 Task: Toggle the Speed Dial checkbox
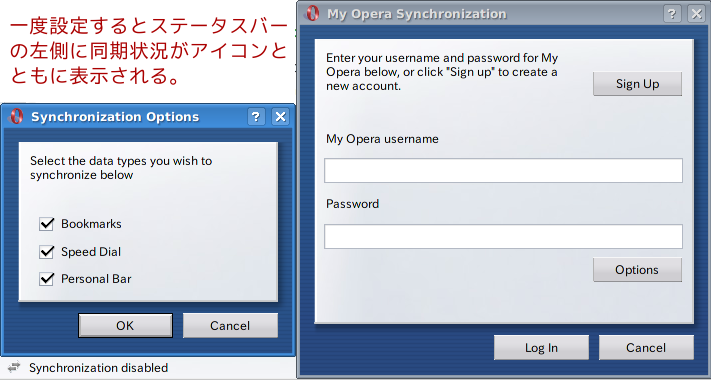pyautogui.click(x=46, y=252)
